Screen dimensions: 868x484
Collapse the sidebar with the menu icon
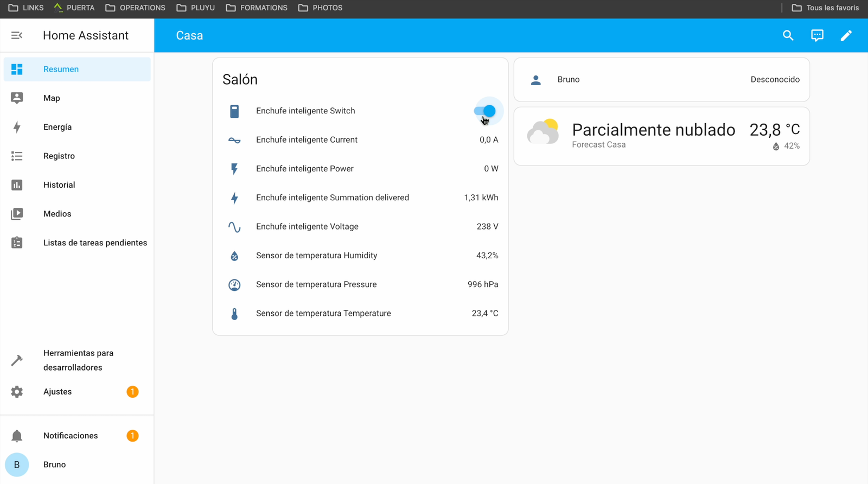pyautogui.click(x=17, y=35)
